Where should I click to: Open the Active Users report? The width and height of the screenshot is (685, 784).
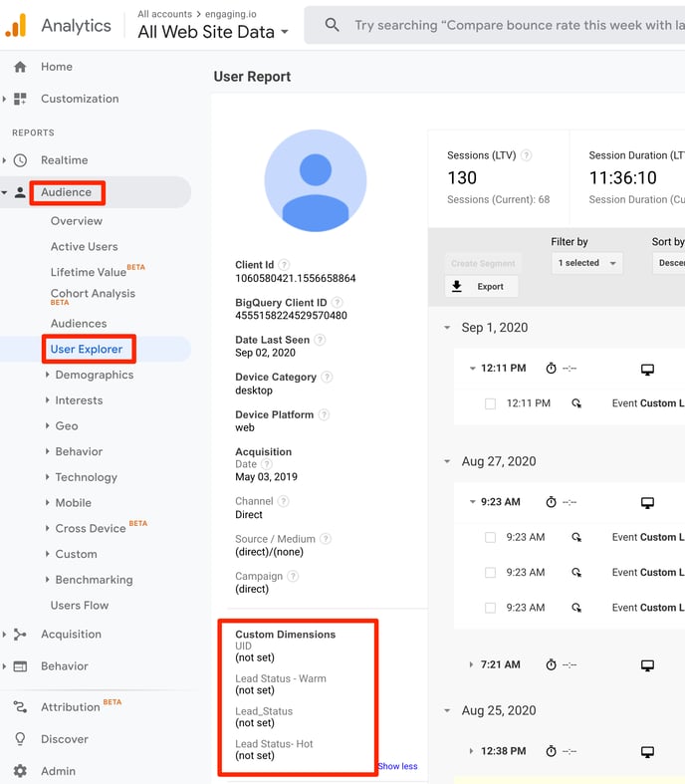(84, 246)
